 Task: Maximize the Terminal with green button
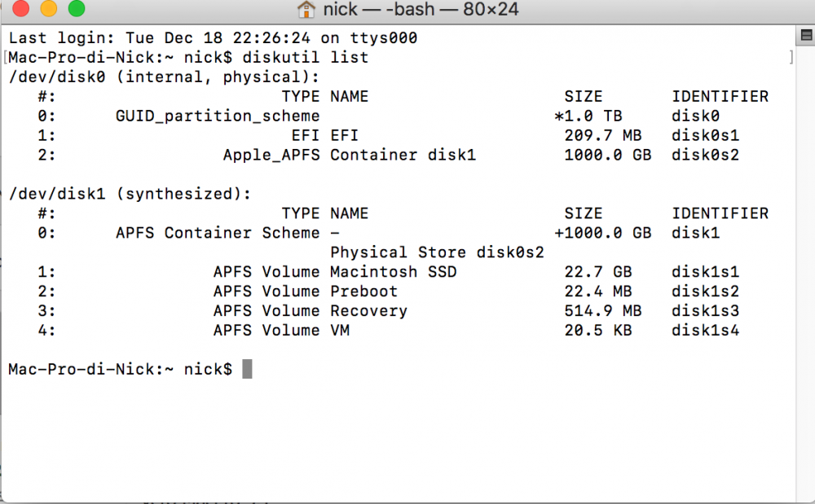point(77,8)
